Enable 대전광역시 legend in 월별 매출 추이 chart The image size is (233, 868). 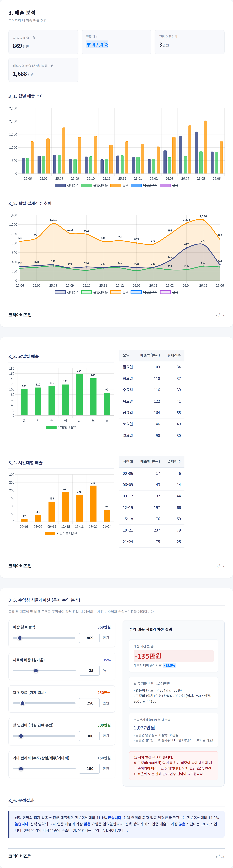coord(144,185)
